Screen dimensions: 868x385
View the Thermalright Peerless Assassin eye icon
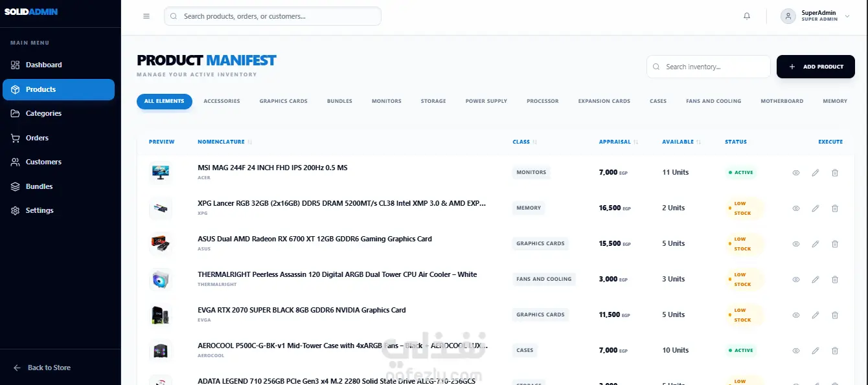(796, 280)
